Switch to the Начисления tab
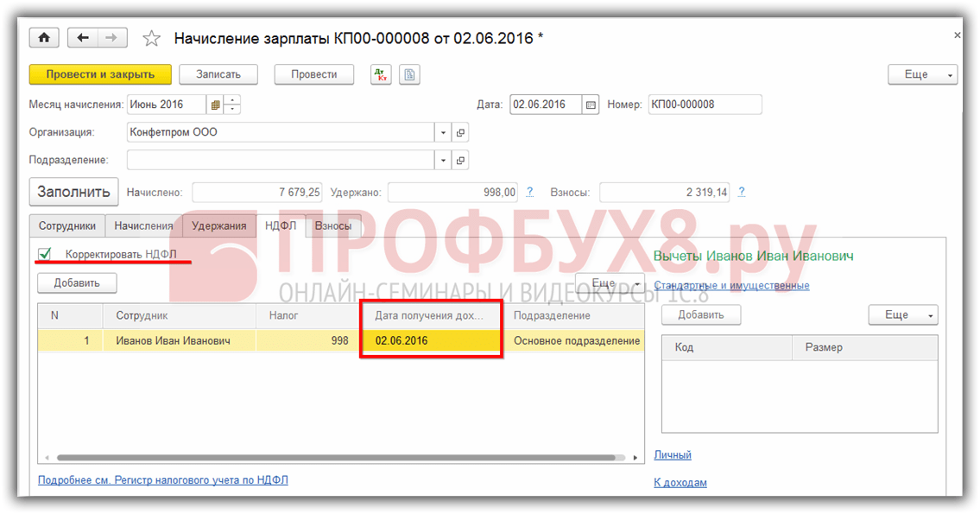Screen dimensions: 980x514 click(143, 225)
